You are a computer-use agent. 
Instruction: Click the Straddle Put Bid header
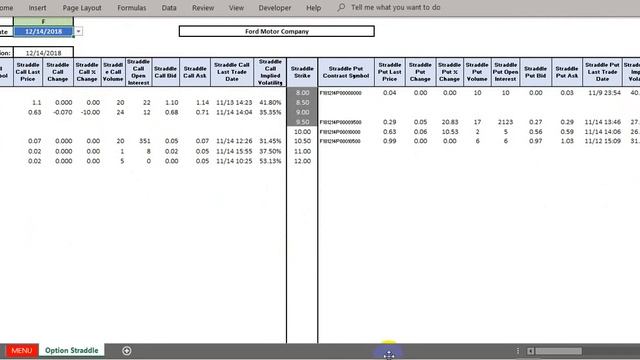[536, 72]
